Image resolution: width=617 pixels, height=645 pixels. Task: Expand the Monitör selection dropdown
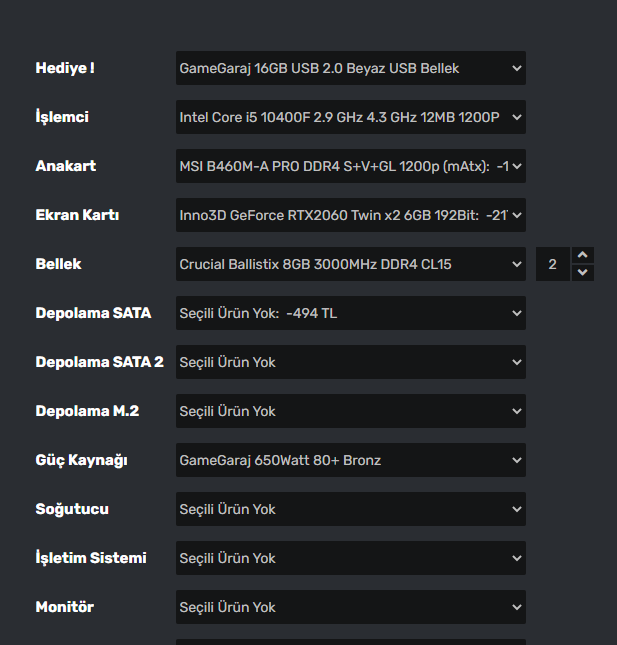tap(350, 607)
